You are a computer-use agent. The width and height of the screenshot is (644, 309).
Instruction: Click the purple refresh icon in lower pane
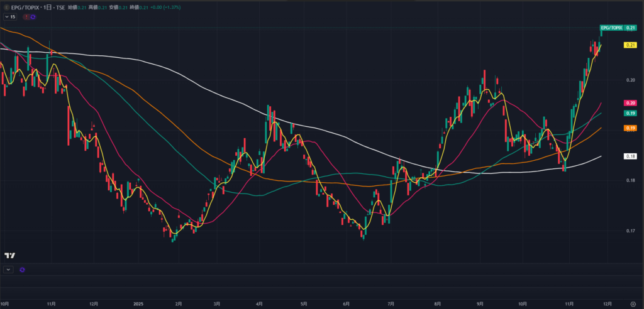(22, 269)
